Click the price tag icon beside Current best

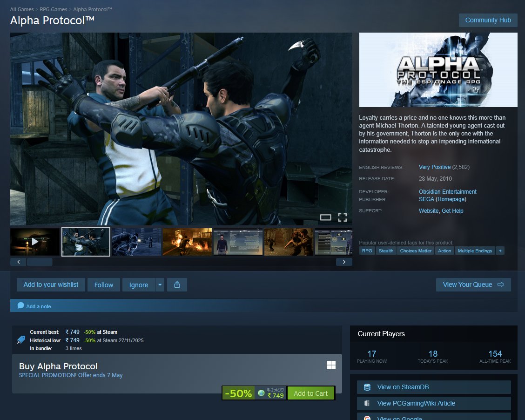pyautogui.click(x=21, y=340)
